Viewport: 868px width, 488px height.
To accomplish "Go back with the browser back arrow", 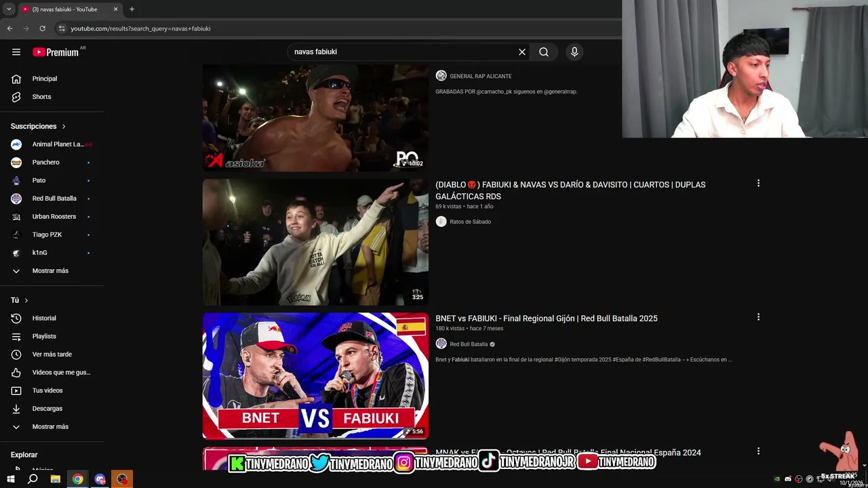I will (x=10, y=28).
